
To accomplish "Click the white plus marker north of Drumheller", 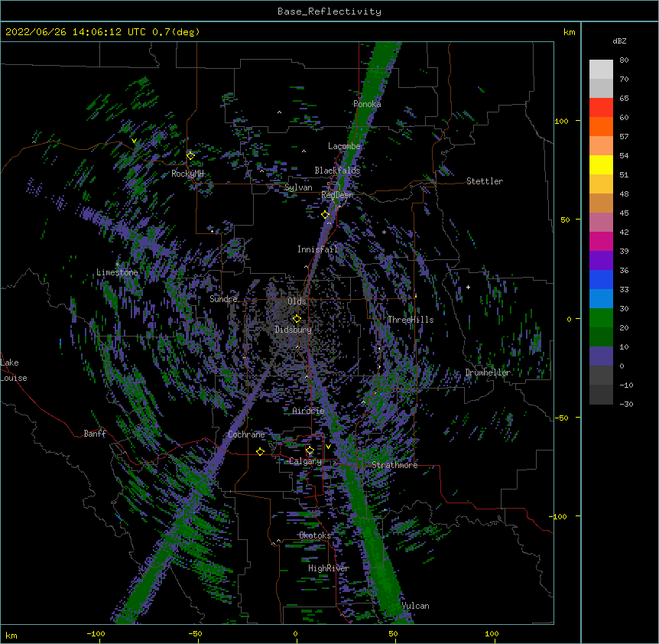I will tap(468, 287).
